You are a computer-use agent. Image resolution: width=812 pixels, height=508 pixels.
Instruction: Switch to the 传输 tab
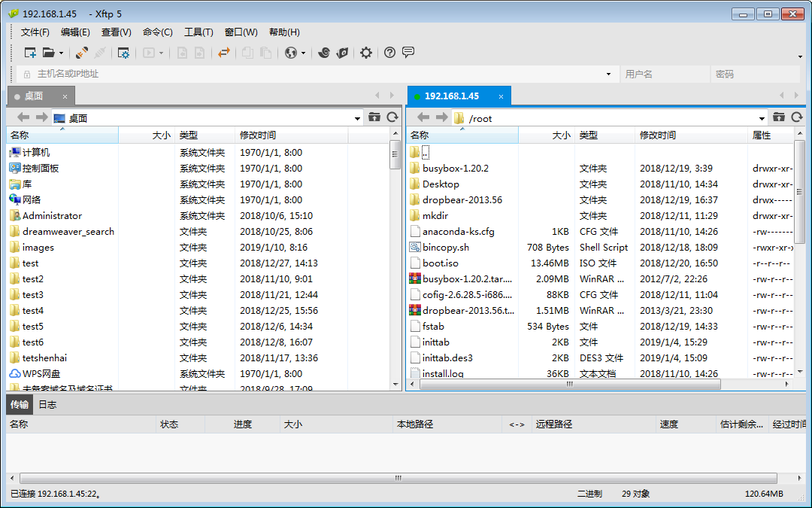(20, 405)
